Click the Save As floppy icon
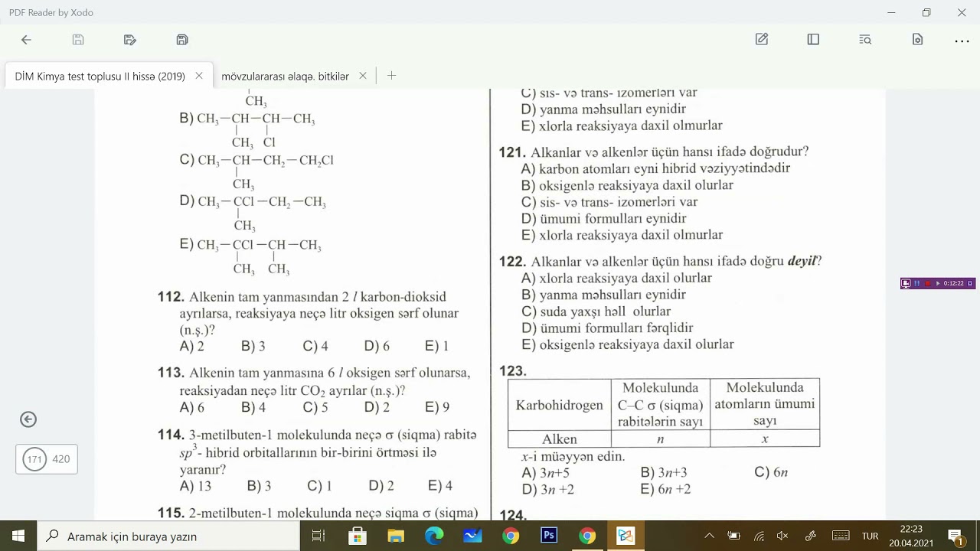Image resolution: width=980 pixels, height=551 pixels. click(x=182, y=40)
